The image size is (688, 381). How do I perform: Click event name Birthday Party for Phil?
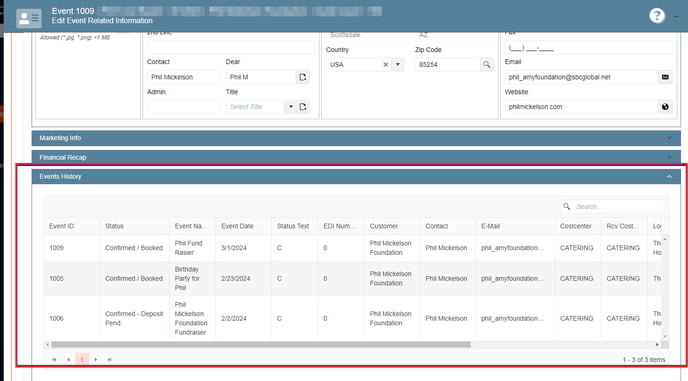(x=187, y=279)
